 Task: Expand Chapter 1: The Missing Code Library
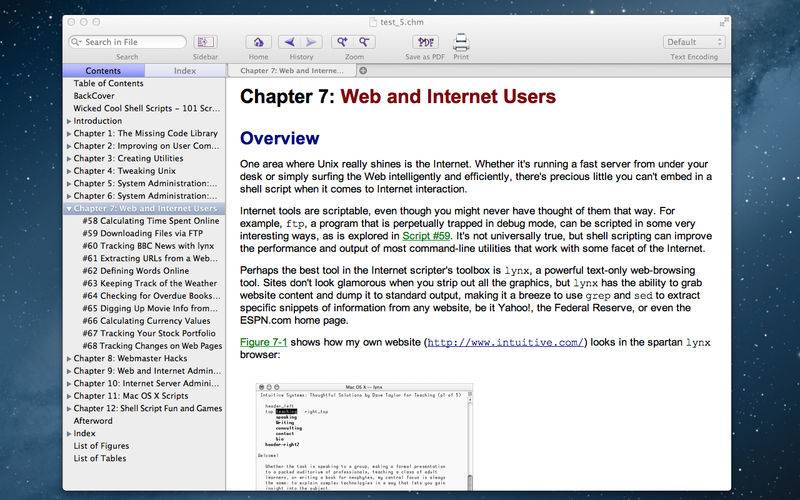point(69,134)
